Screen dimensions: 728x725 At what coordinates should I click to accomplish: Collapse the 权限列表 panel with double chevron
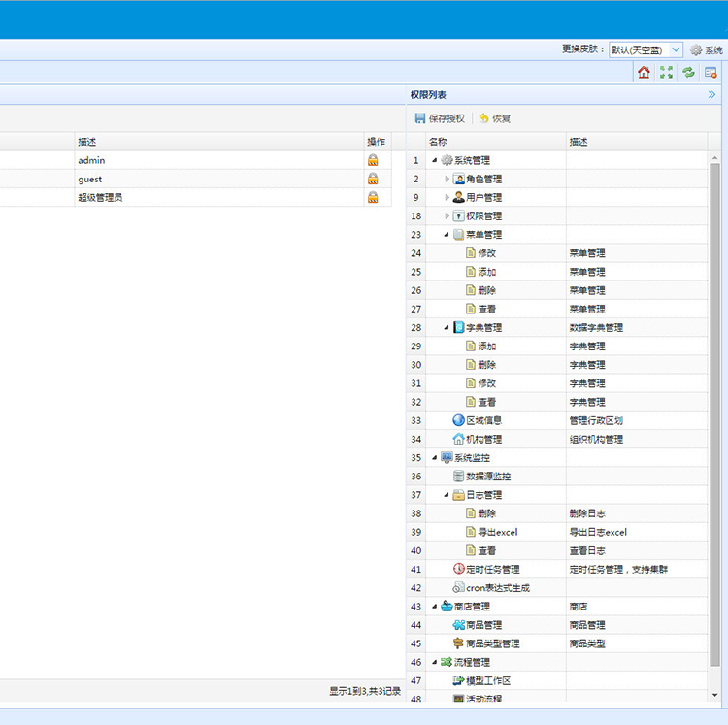tap(711, 95)
